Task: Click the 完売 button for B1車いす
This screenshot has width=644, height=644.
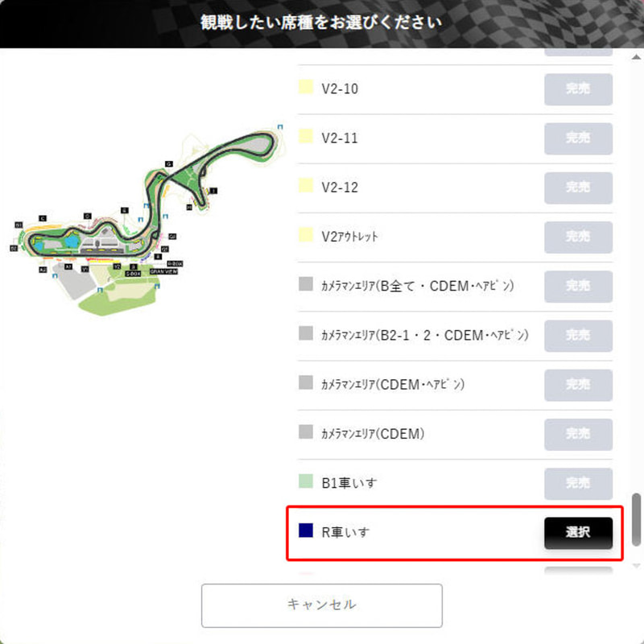Action: [578, 484]
